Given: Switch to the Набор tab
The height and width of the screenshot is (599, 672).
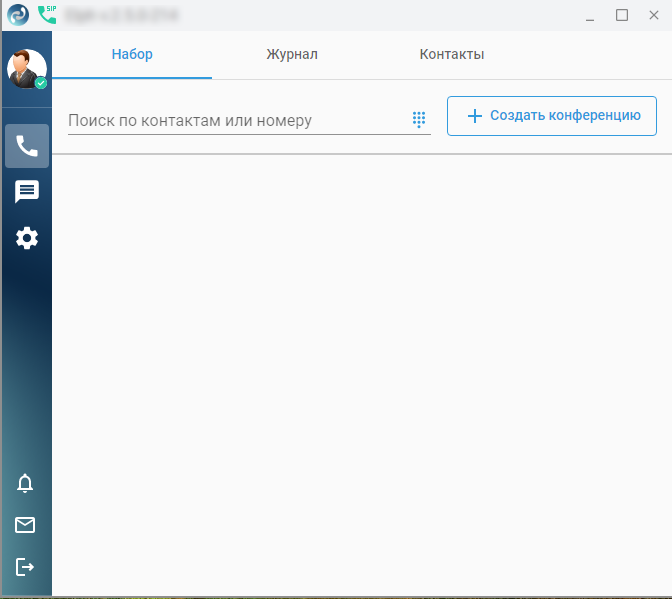Looking at the screenshot, I should [x=132, y=54].
